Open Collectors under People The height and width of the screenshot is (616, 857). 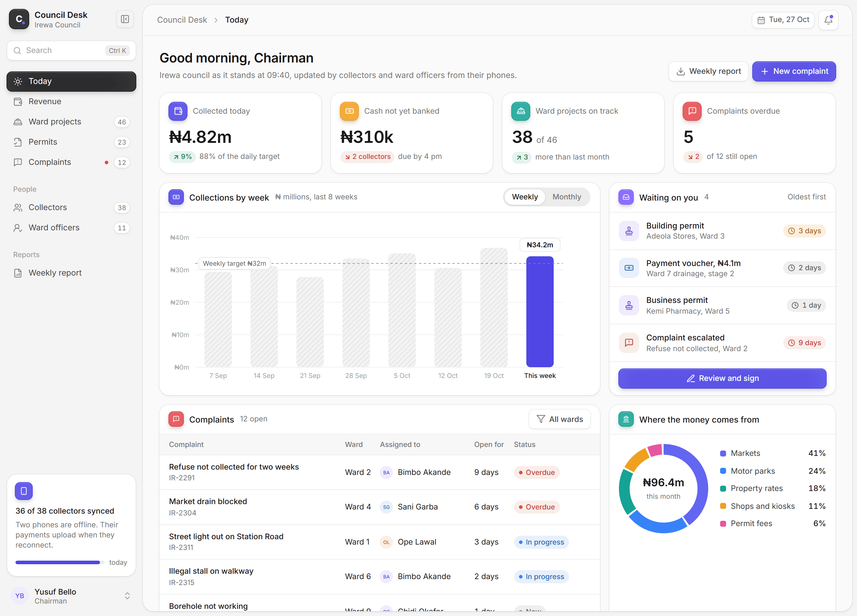tap(71, 207)
